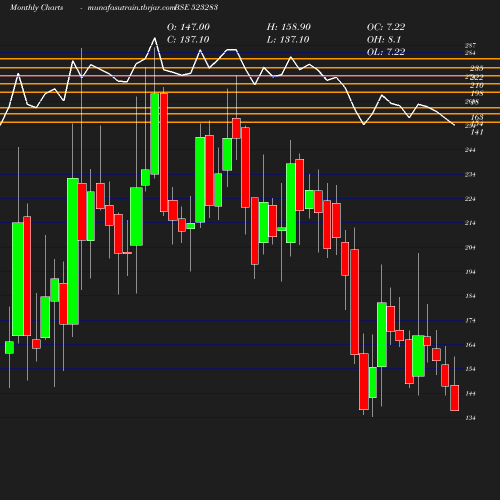Click the 'OC: 7.22' reading

(x=386, y=27)
